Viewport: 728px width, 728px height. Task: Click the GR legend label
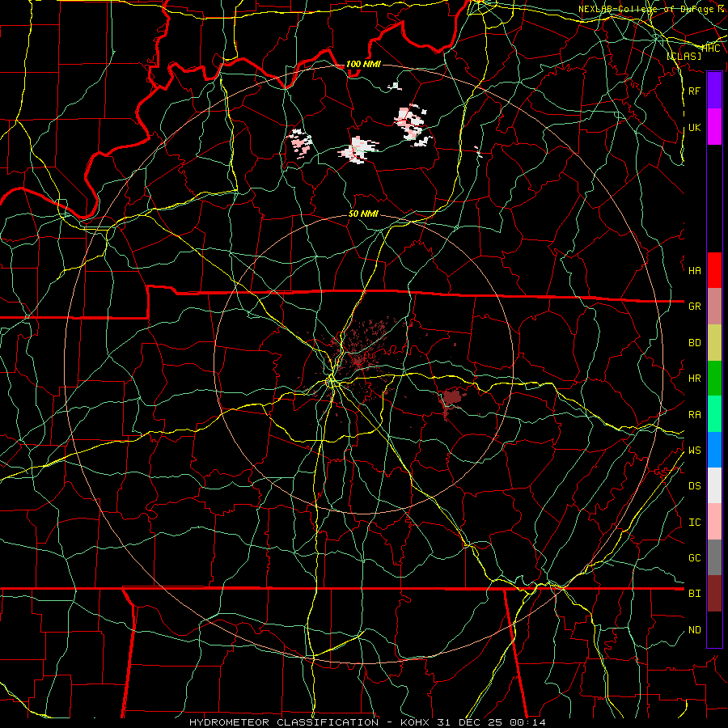694,307
